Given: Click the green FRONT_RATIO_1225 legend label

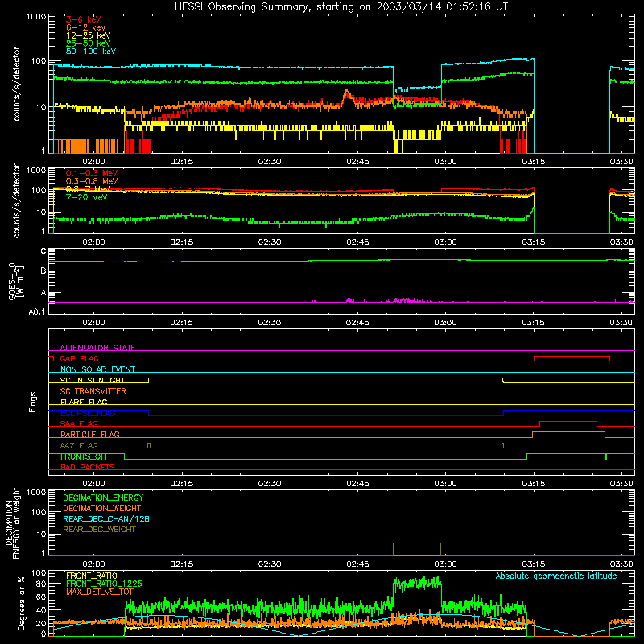Looking at the screenshot, I should (x=104, y=584).
